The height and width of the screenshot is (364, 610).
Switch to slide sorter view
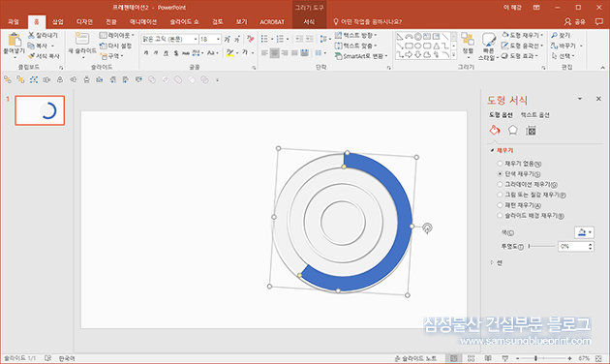[471, 358]
